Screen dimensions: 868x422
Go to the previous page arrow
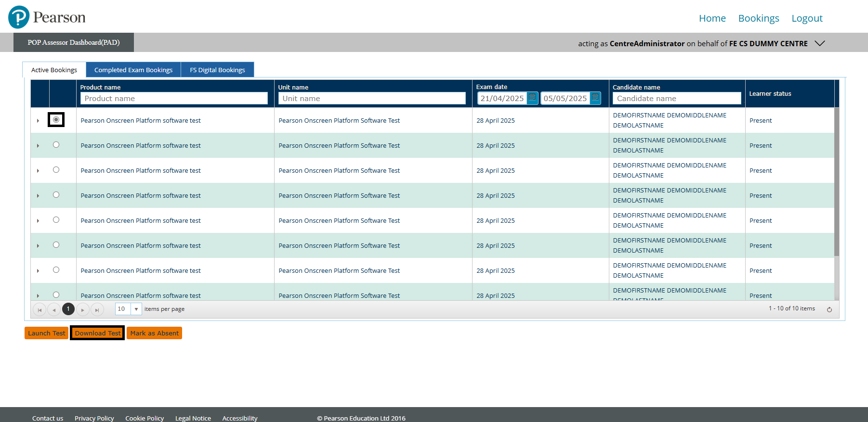[54, 309]
